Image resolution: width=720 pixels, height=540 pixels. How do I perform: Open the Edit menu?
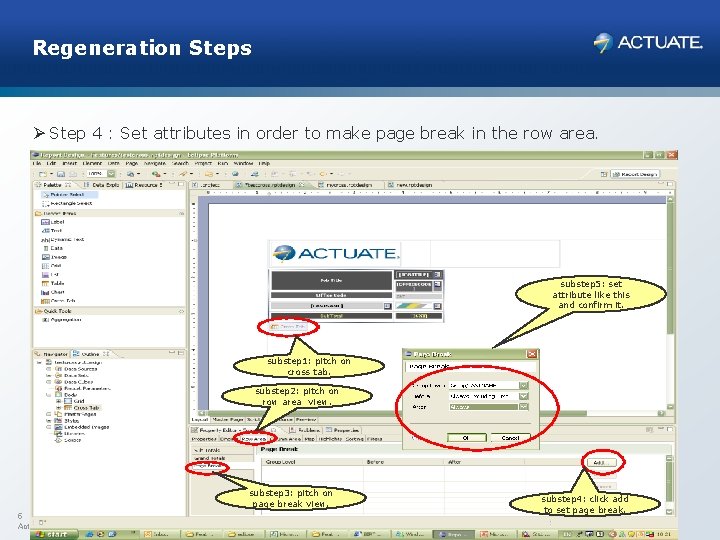[51, 163]
